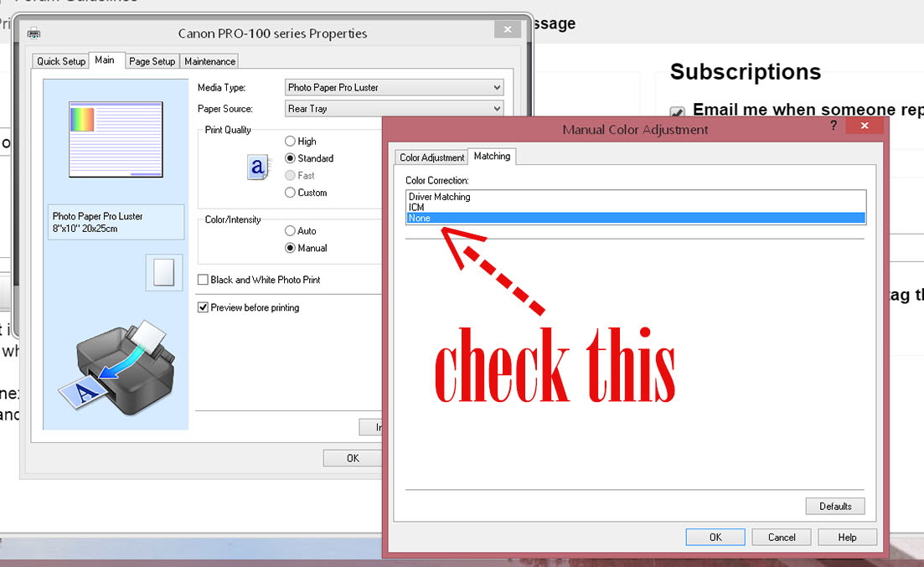Image resolution: width=924 pixels, height=567 pixels.
Task: Select the High print quality option
Action: point(291,142)
